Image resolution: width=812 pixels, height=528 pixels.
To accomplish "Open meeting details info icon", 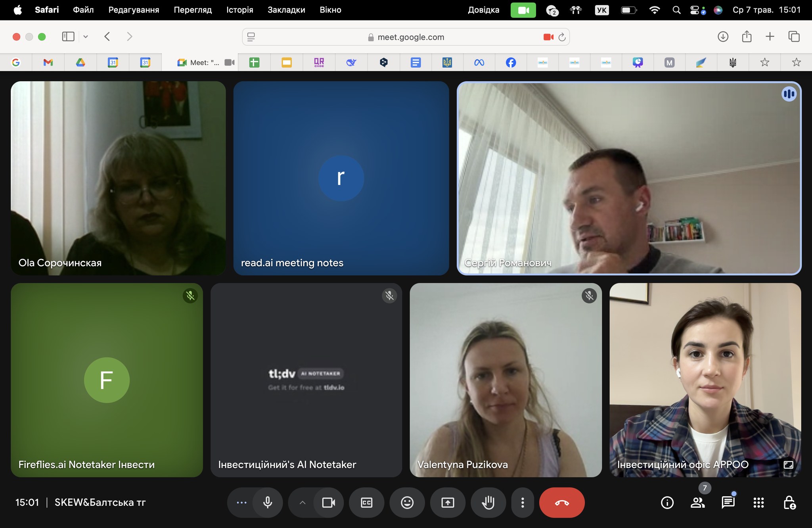I will coord(667,503).
